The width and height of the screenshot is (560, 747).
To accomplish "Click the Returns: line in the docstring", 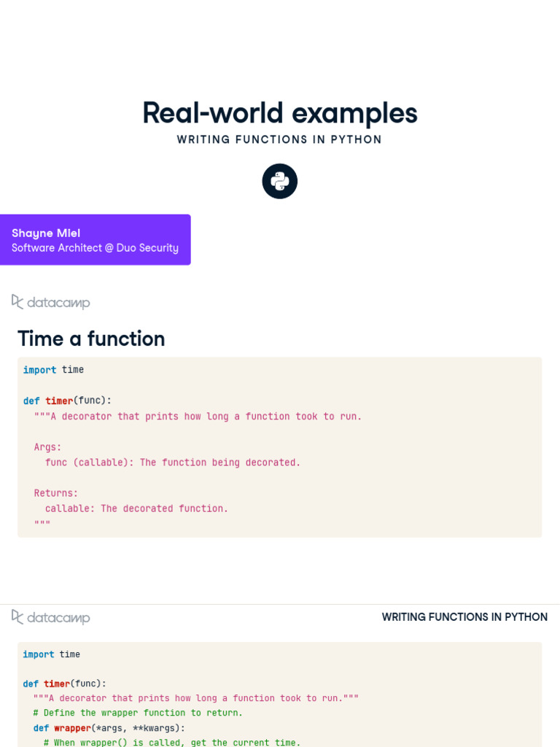I will tap(56, 493).
